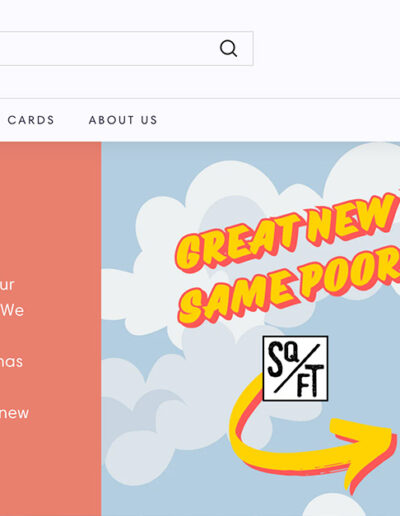Click the word 'We' in the salmon panel
The height and width of the screenshot is (516, 400).
(x=12, y=310)
